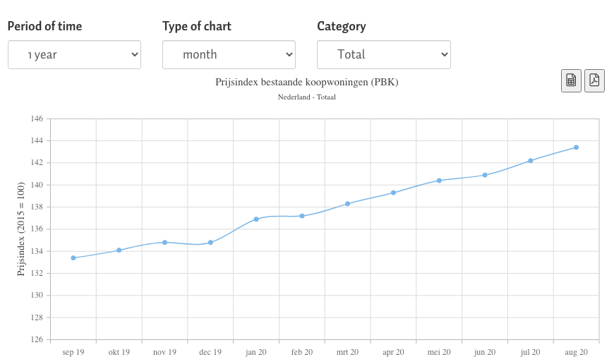This screenshot has height=364, width=614.
Task: Download chart as PDF icon
Action: click(594, 80)
